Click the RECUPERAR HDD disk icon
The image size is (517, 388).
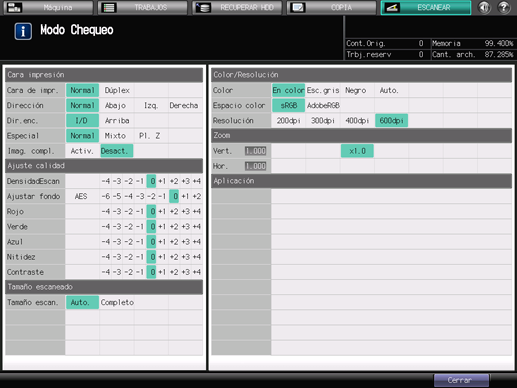click(x=203, y=7)
